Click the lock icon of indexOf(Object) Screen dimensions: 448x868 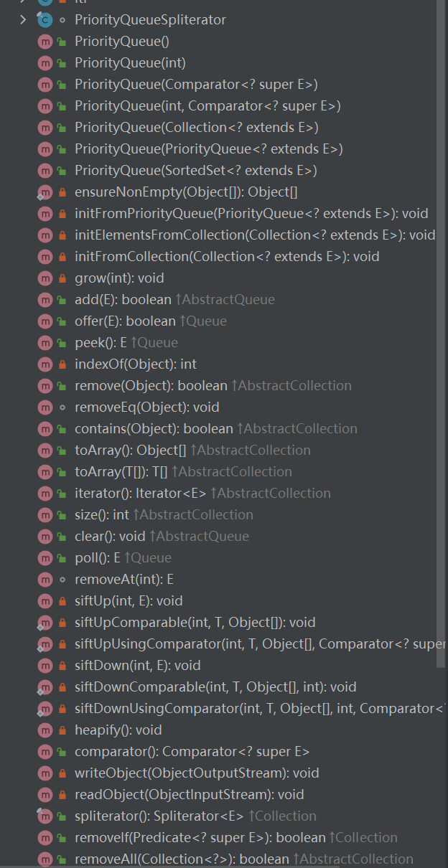tap(62, 364)
